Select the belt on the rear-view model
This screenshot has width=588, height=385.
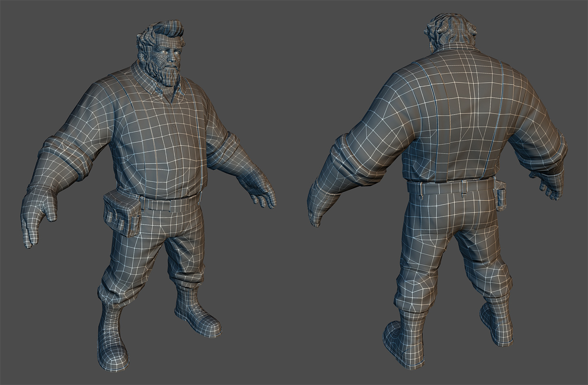click(x=452, y=187)
